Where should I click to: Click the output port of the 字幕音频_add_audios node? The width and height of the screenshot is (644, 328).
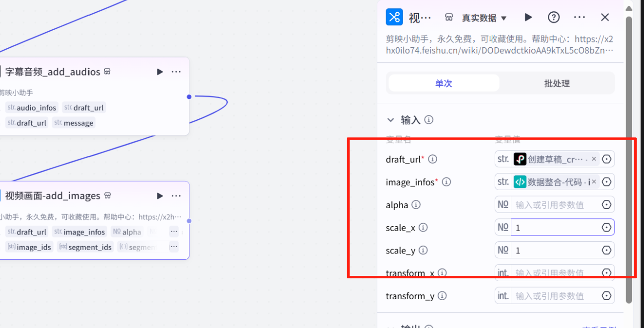click(189, 96)
